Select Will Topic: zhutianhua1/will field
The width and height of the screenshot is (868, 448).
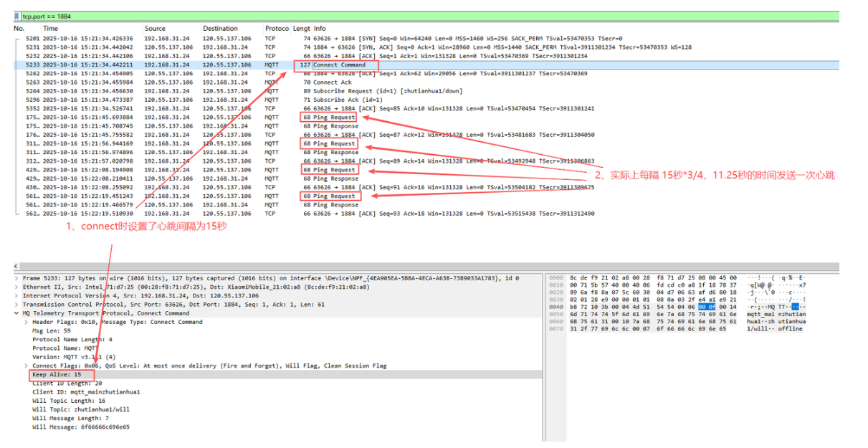pyautogui.click(x=80, y=409)
